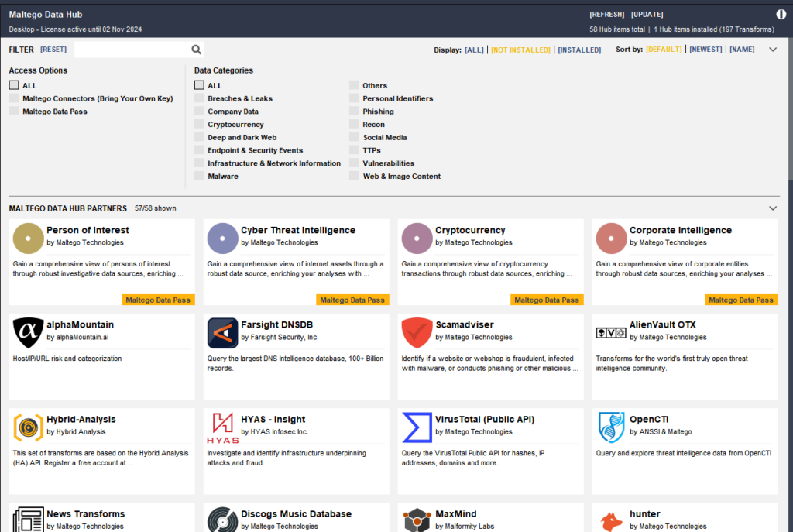The width and height of the screenshot is (793, 532).
Task: Enable the Company Data category
Action: pos(199,112)
